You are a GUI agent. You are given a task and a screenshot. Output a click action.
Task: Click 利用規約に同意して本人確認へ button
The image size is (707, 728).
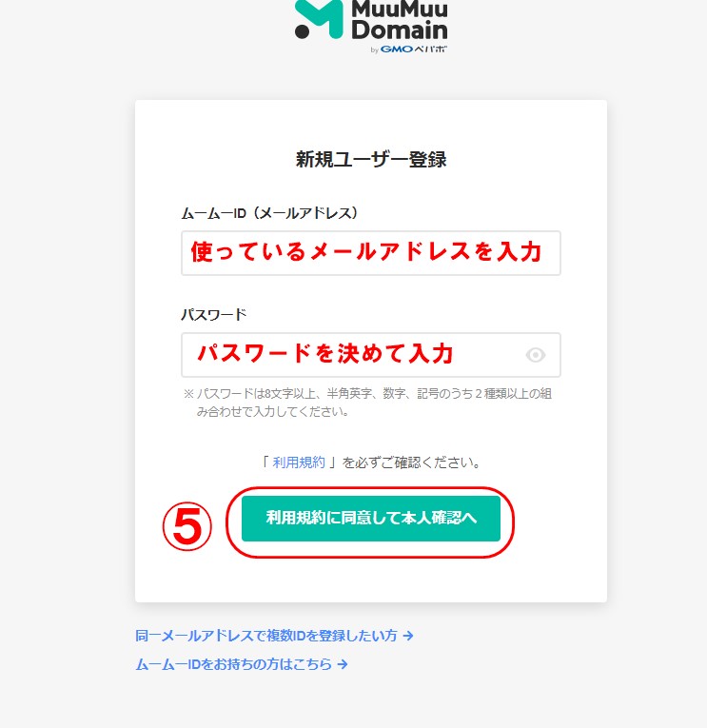click(x=371, y=518)
